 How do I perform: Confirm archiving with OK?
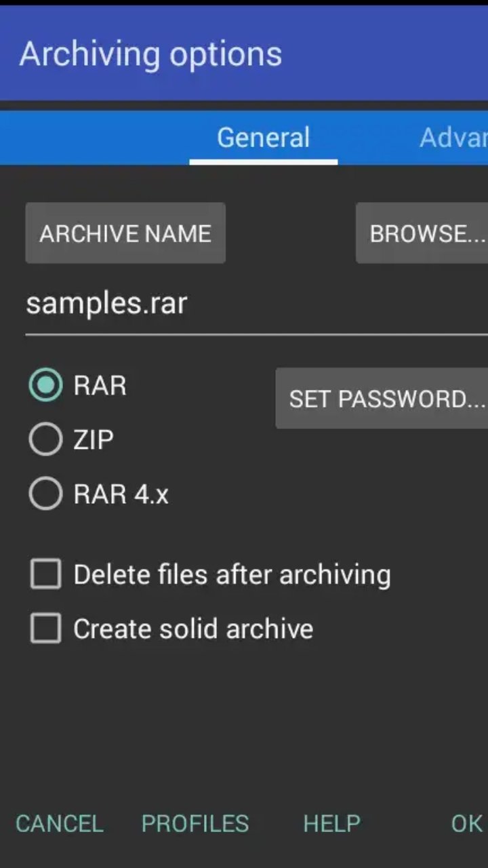pyautogui.click(x=467, y=823)
